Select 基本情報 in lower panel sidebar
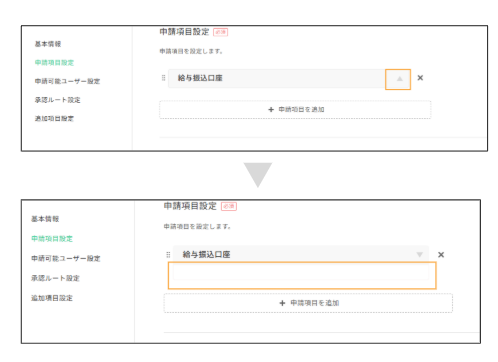Screen dimensions: 498x362 (45, 219)
